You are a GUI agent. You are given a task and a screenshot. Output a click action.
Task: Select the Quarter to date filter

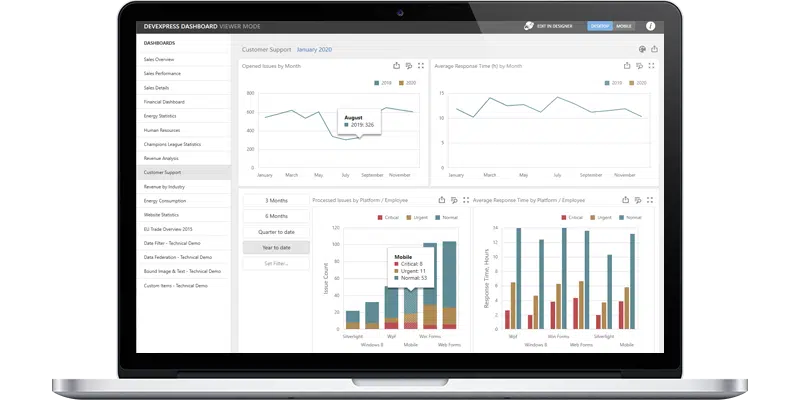coord(276,232)
